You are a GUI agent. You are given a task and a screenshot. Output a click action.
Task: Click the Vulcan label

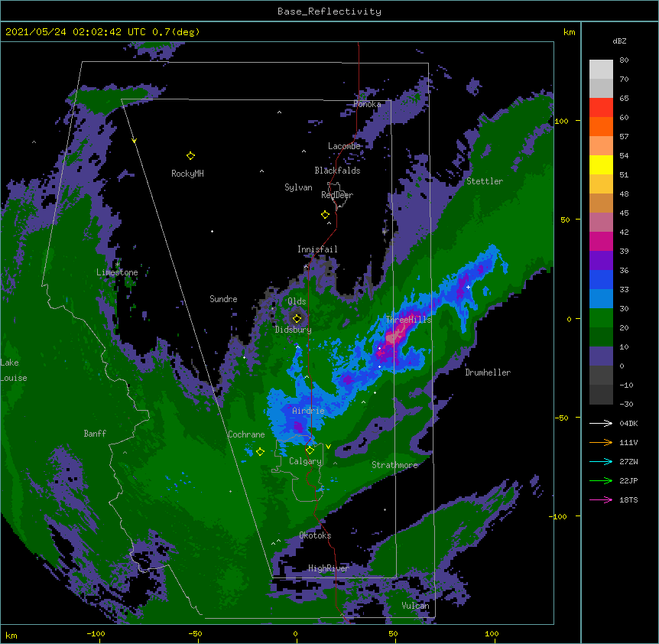coord(415,606)
